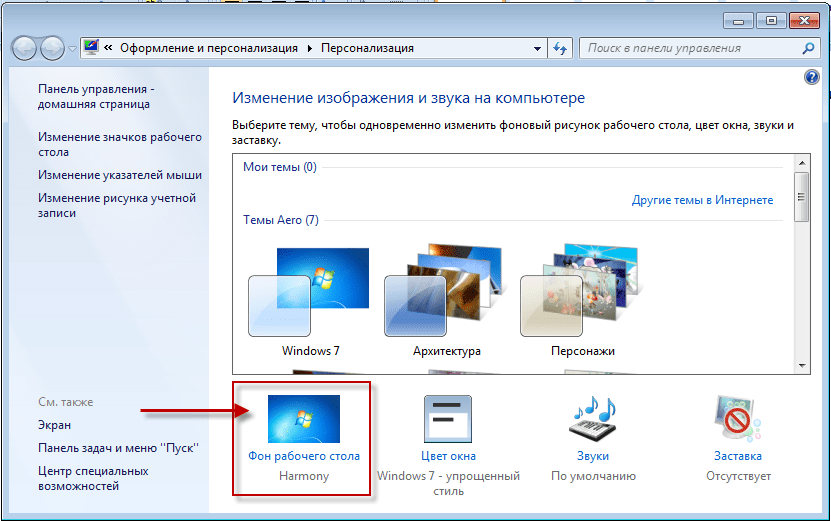The width and height of the screenshot is (831, 521).
Task: Click the Цвет окна text link
Action: (448, 456)
